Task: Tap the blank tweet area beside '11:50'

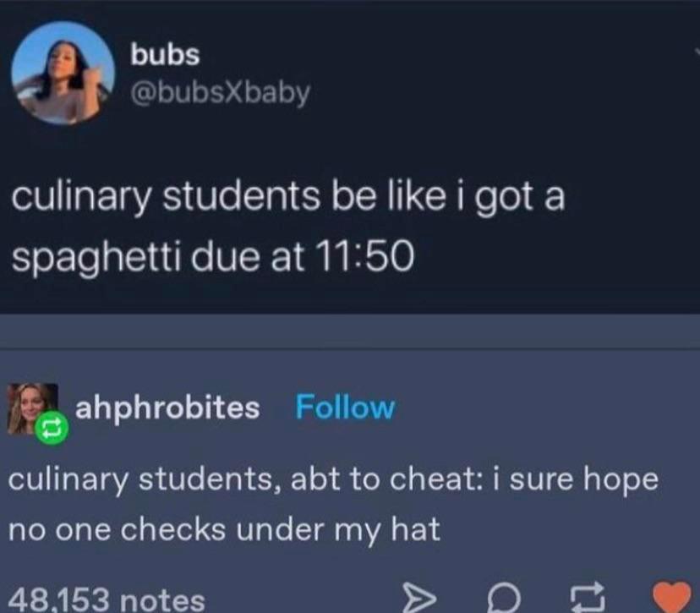Action: click(554, 258)
